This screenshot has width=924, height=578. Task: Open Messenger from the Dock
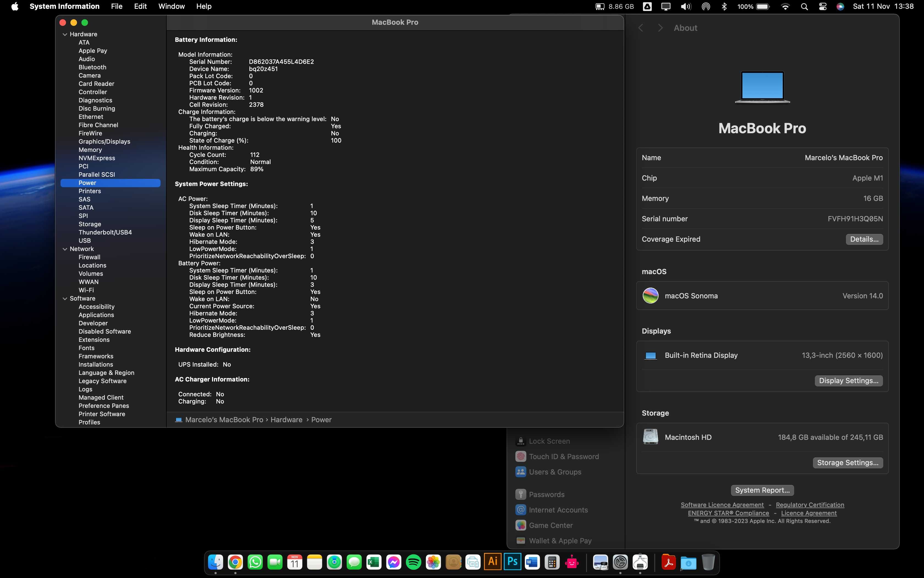394,562
